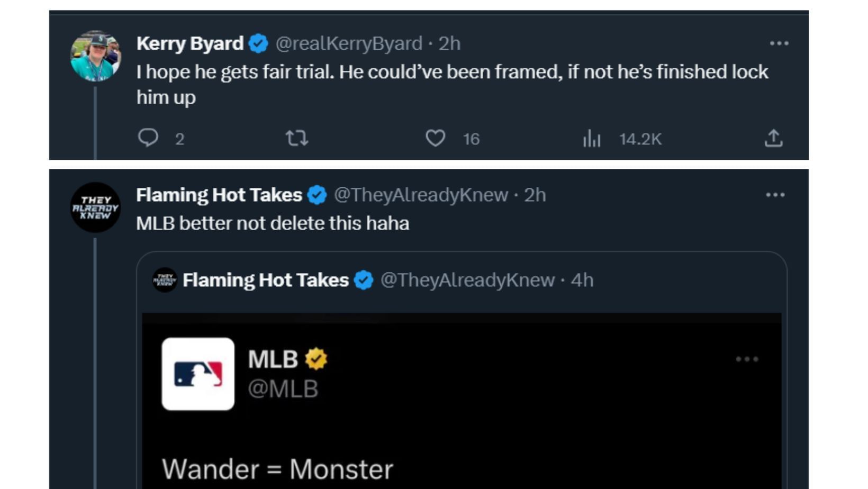Like Kerry Byard's tweet
The height and width of the screenshot is (489, 868).
(435, 138)
